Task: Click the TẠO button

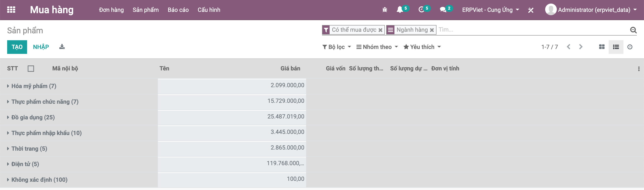Action: pyautogui.click(x=17, y=47)
